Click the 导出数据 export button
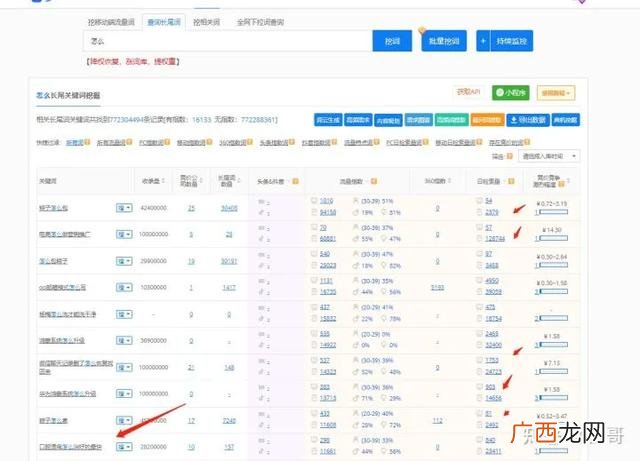The width and height of the screenshot is (640, 461). (x=528, y=120)
